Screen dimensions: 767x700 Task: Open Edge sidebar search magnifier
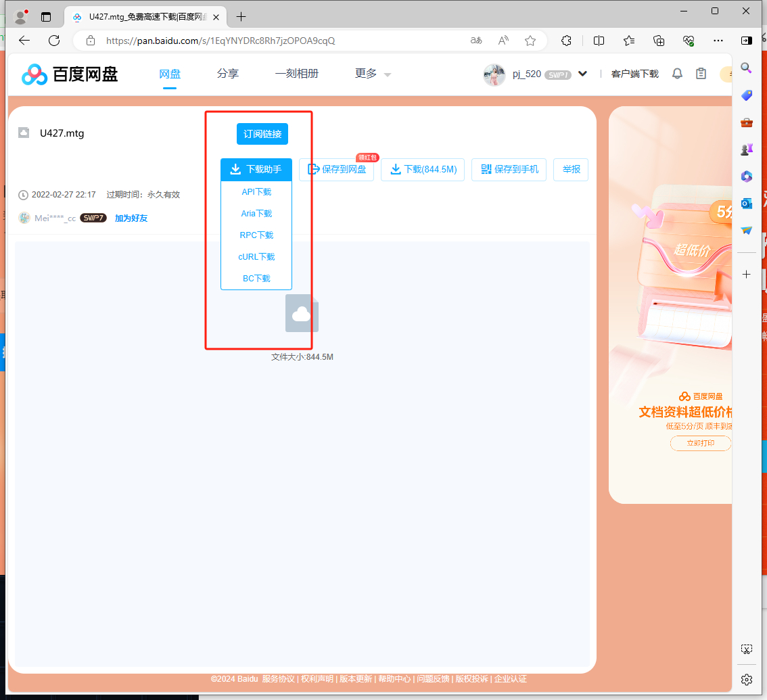[x=747, y=68]
